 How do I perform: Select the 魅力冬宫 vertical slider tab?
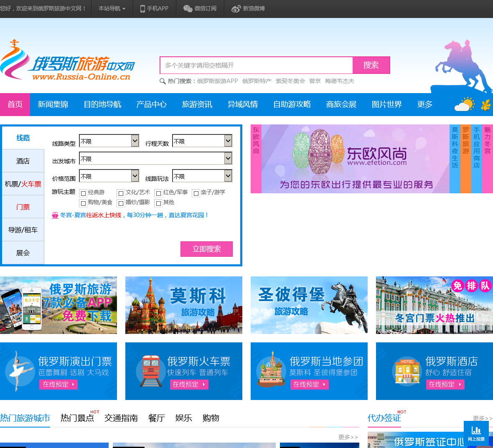point(488,159)
